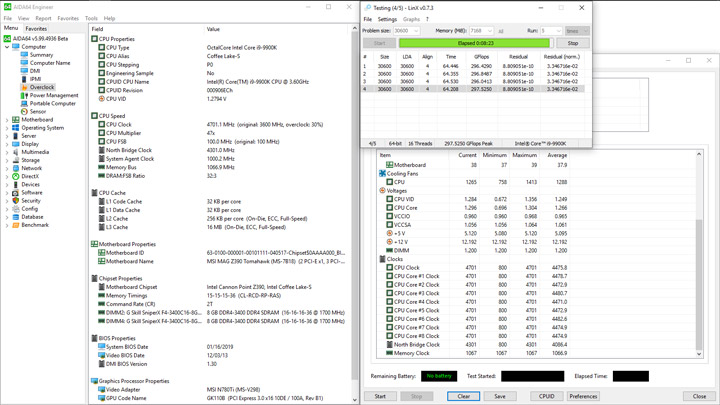The width and height of the screenshot is (720, 405).
Task: Switch to the Favorites tab
Action: [x=36, y=28]
